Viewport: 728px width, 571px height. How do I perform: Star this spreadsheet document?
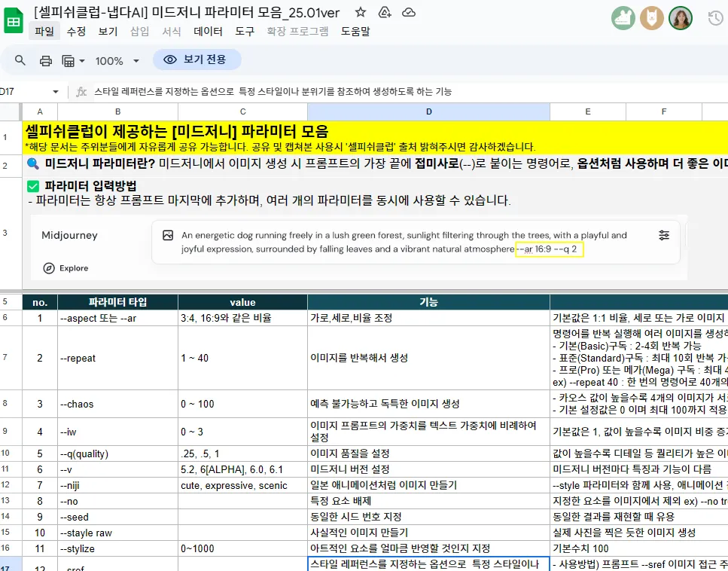tap(361, 12)
